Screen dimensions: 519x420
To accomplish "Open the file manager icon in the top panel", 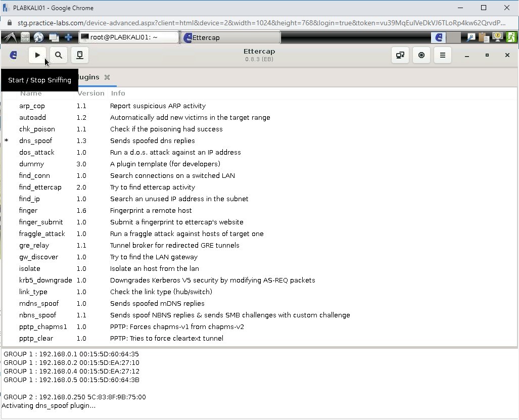I will click(25, 37).
